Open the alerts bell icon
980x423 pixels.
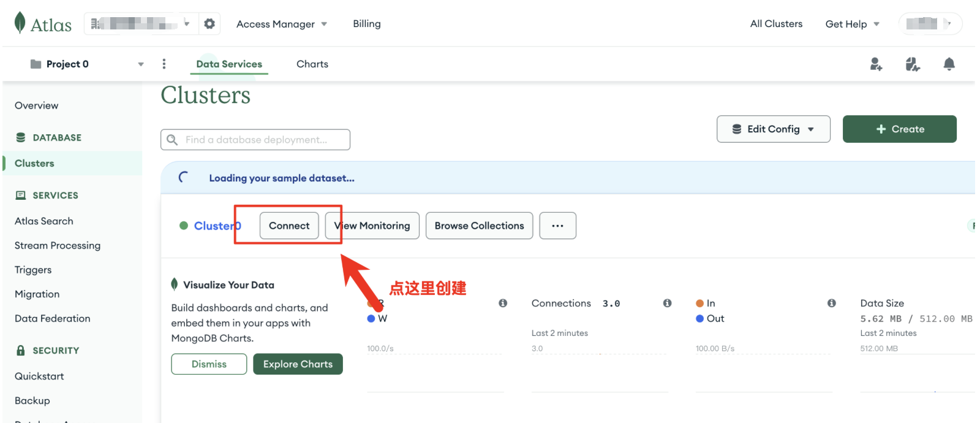[x=949, y=64]
